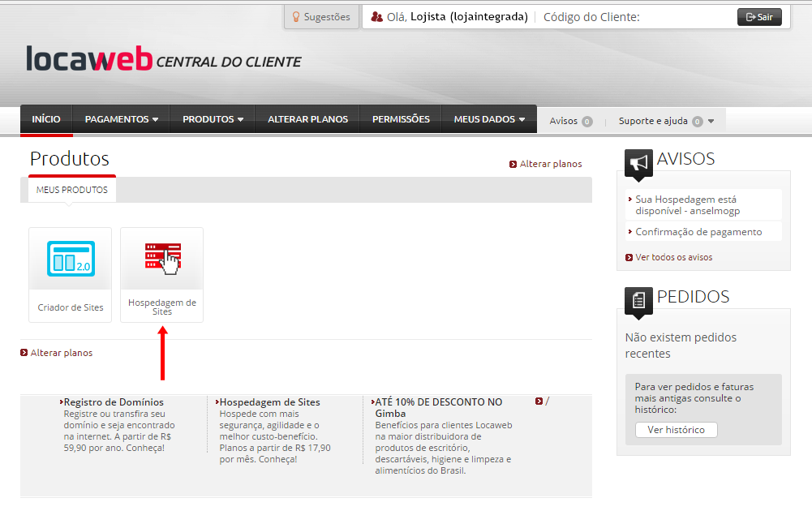Click the user icon next to Olá
Image resolution: width=812 pixels, height=511 pixels.
377,17
